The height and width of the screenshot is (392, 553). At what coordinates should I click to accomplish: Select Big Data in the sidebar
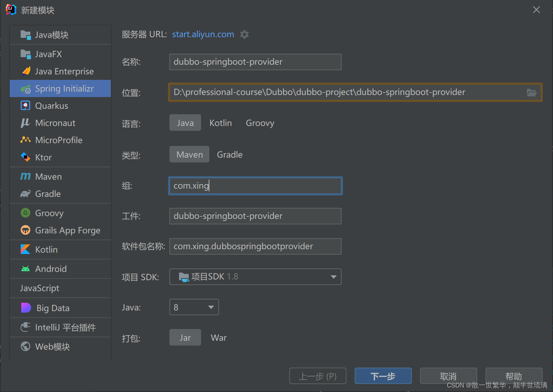click(x=60, y=308)
